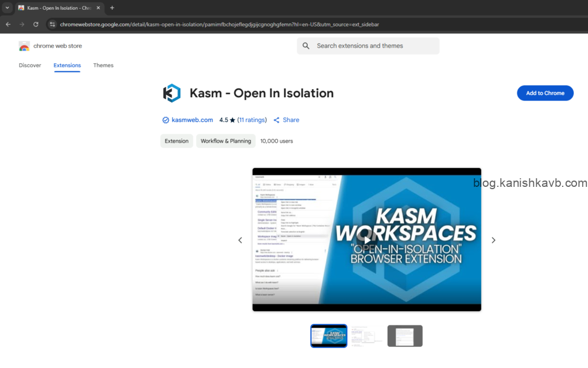Reload the page with the refresh icon
The width and height of the screenshot is (588, 368).
[x=36, y=25]
